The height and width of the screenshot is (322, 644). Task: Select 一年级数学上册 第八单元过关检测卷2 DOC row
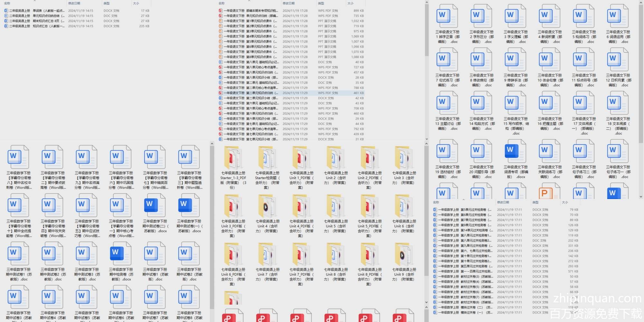[506, 241]
